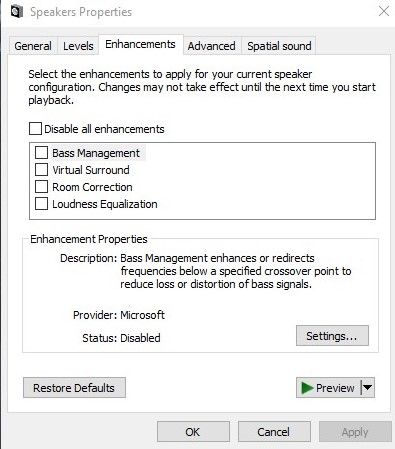Switch to the General tab
This screenshot has width=395, height=449.
tap(33, 46)
